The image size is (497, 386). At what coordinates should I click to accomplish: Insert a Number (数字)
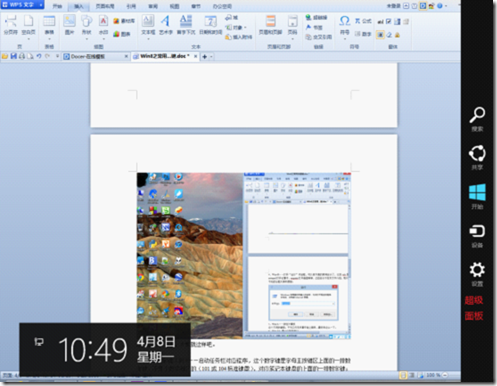click(x=363, y=34)
